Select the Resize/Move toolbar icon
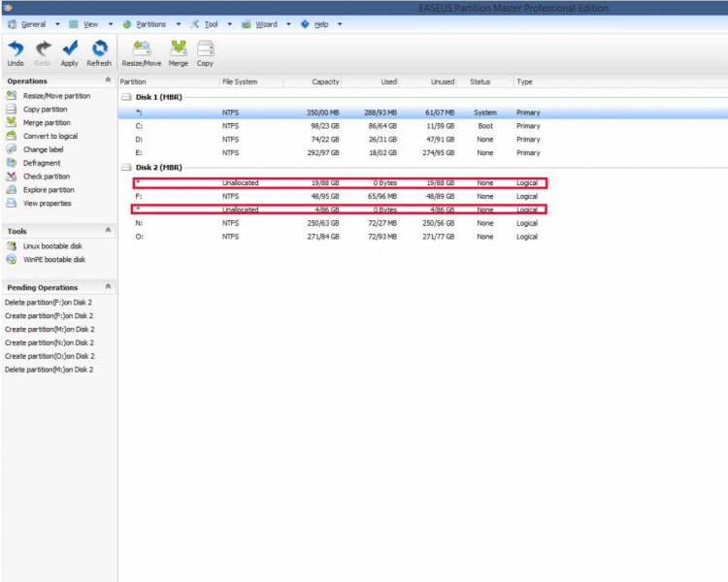This screenshot has width=728, height=582. (142, 48)
